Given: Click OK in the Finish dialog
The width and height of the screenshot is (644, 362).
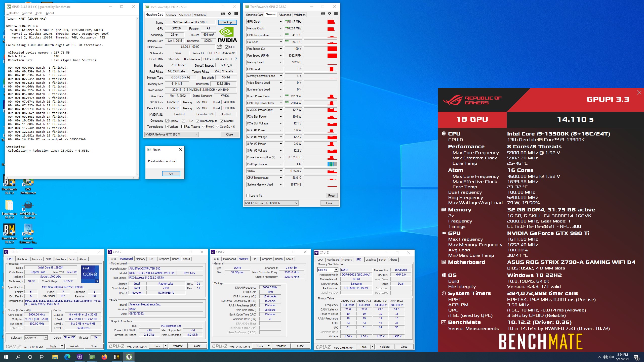Looking at the screenshot, I should [171, 174].
